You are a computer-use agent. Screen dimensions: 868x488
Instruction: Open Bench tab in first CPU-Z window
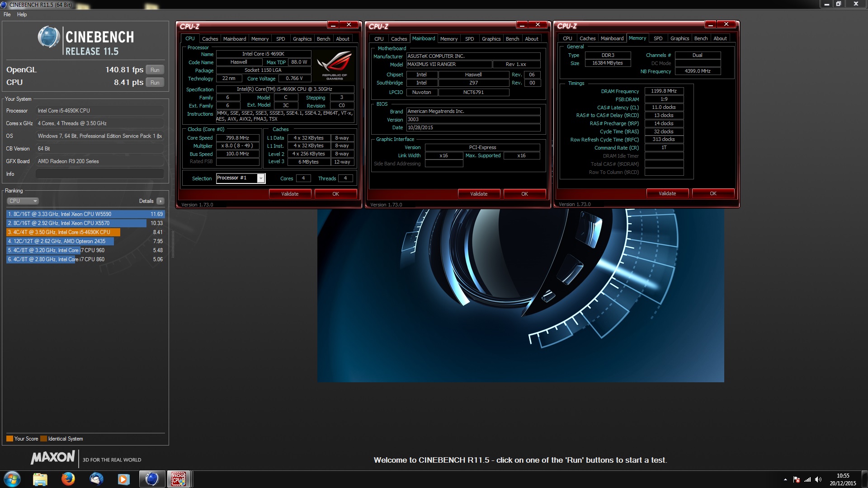coord(323,39)
